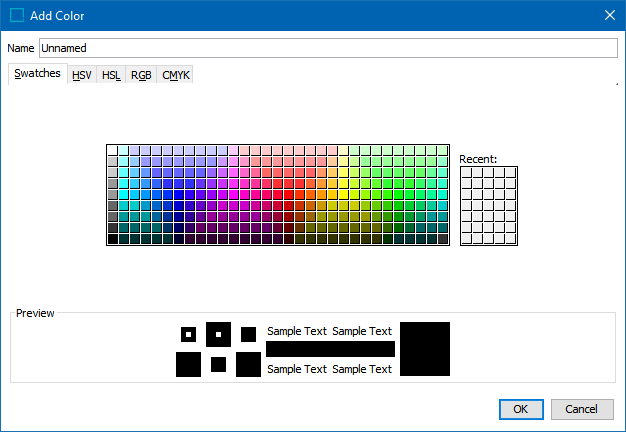The width and height of the screenshot is (626, 432).
Task: Switch to the Swatches tab
Action: 38,73
